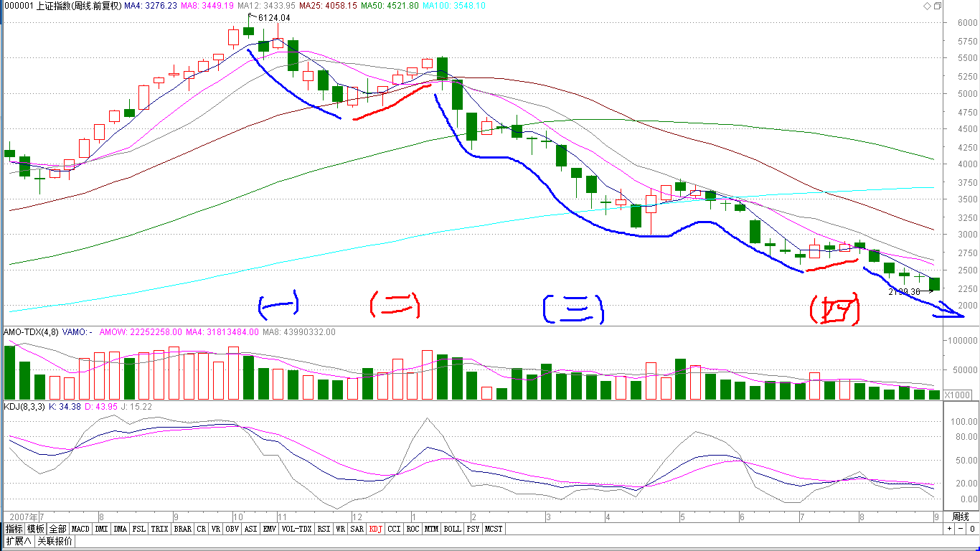Click the X1000 volume scale label
980x551 pixels.
[x=958, y=395]
